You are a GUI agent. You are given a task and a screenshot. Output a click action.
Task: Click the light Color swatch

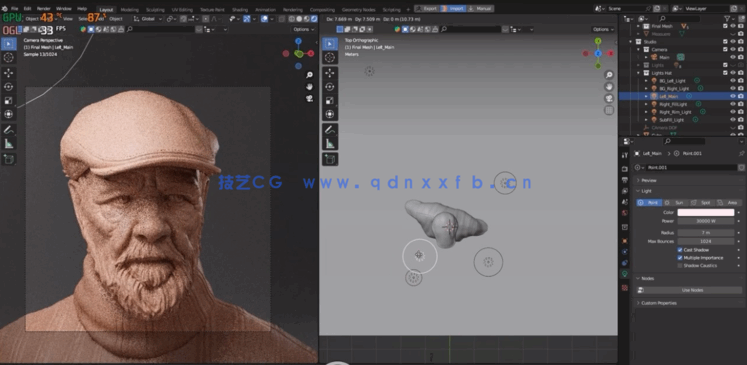tap(706, 213)
